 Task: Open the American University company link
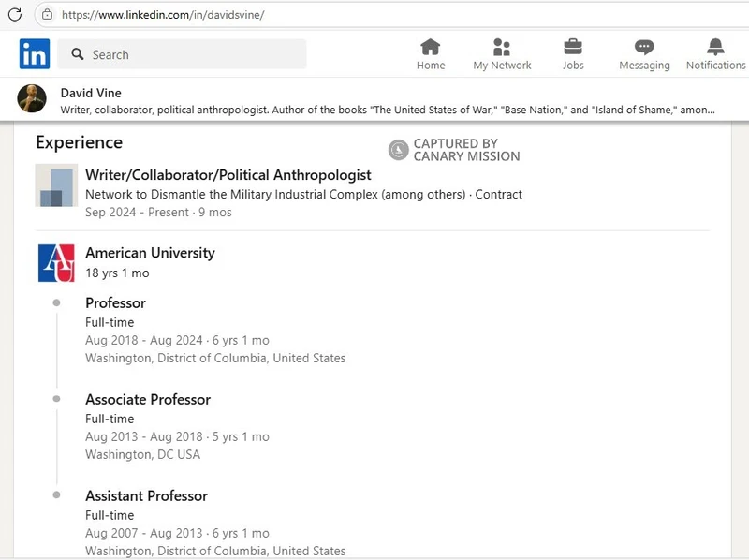coord(150,253)
